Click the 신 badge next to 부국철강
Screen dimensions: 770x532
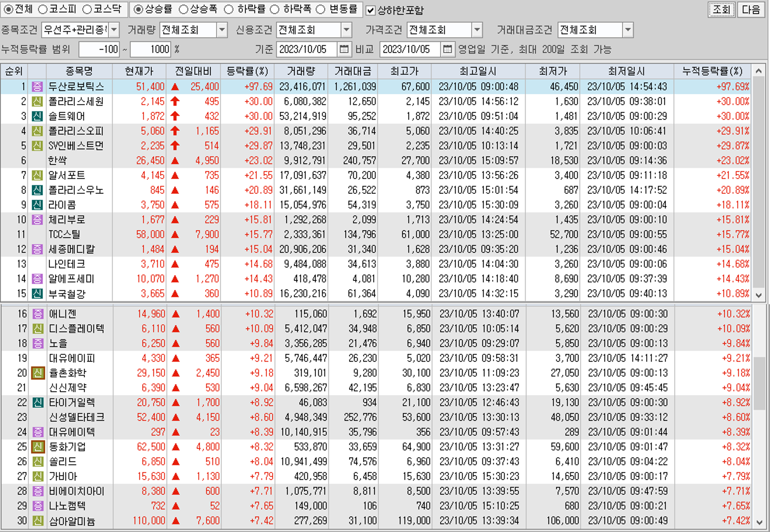click(37, 293)
